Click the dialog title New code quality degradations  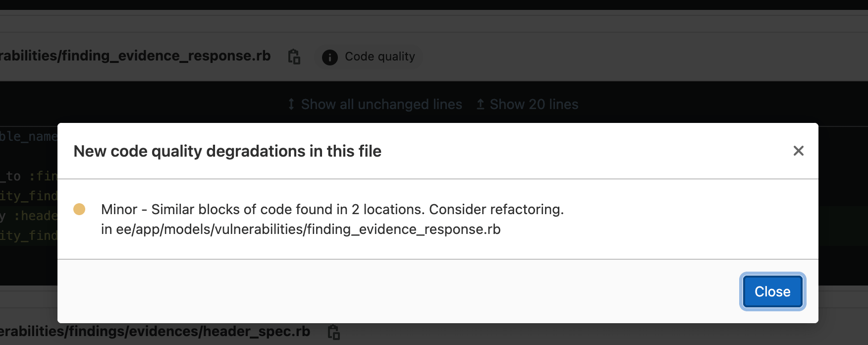pyautogui.click(x=227, y=151)
